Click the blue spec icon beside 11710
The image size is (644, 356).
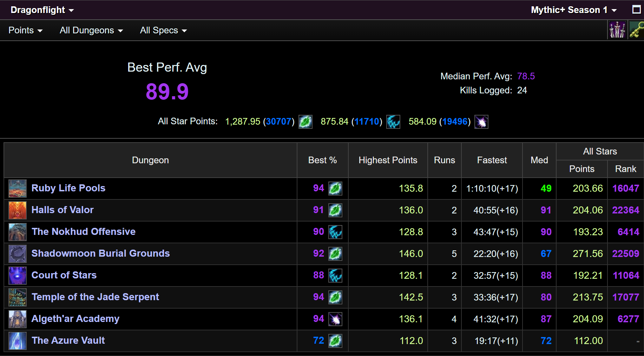click(x=393, y=122)
